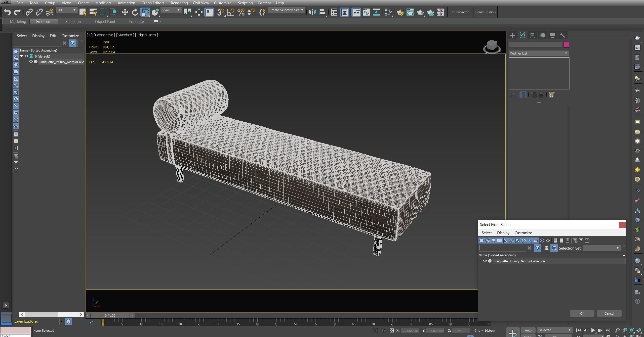Activate the Select and Rotate tool

click(x=135, y=12)
